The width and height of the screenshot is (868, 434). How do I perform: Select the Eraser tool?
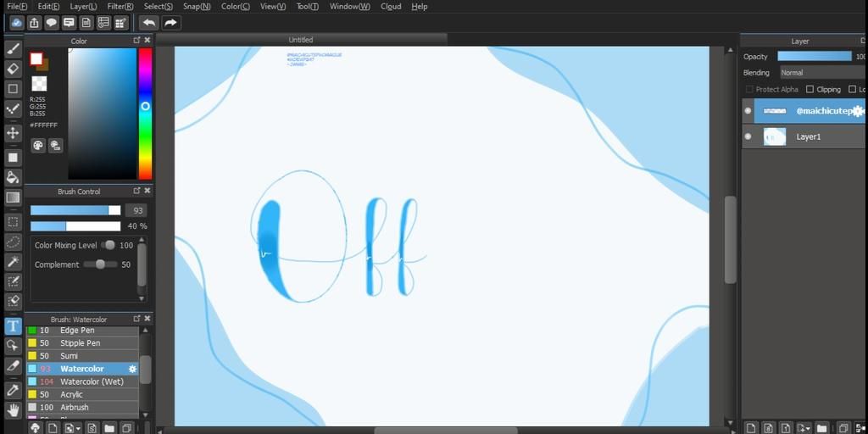[x=14, y=69]
